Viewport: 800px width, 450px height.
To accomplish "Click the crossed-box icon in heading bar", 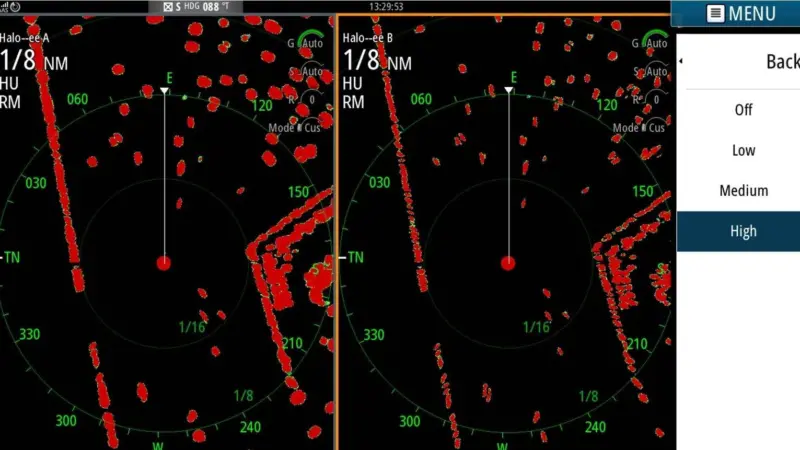I will coord(168,7).
